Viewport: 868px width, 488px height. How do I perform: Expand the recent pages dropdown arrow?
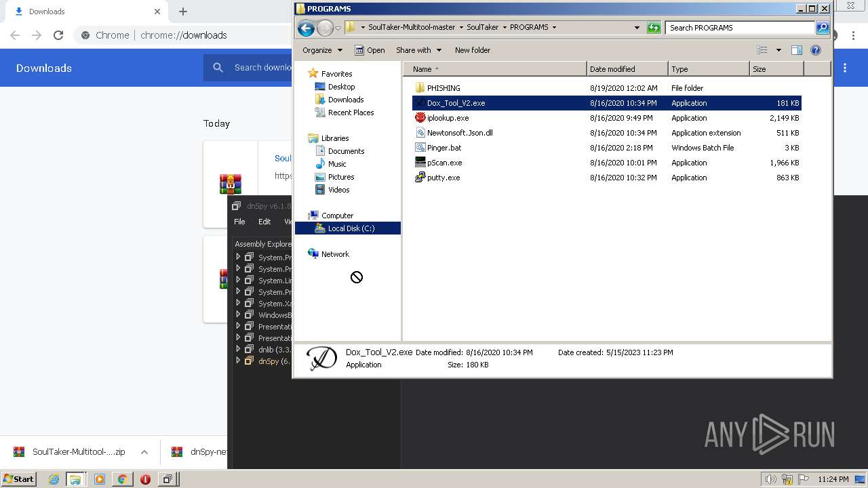[338, 28]
